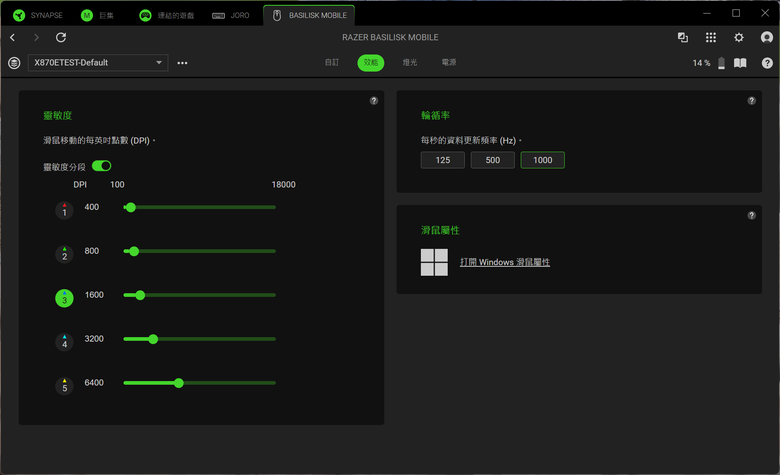
Task: Open the profile list icon
Action: click(14, 63)
